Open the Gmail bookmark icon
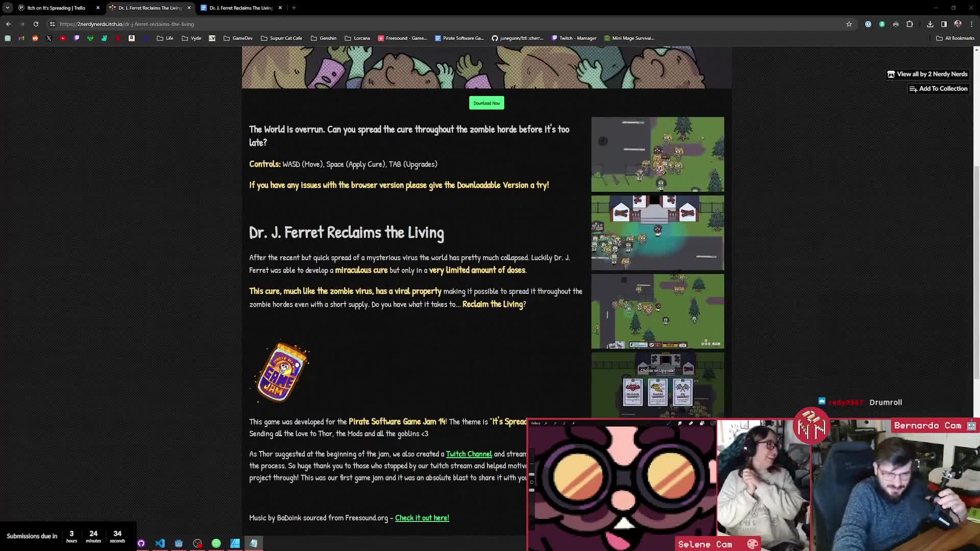Screen dimensions: 980x551 coord(21,38)
